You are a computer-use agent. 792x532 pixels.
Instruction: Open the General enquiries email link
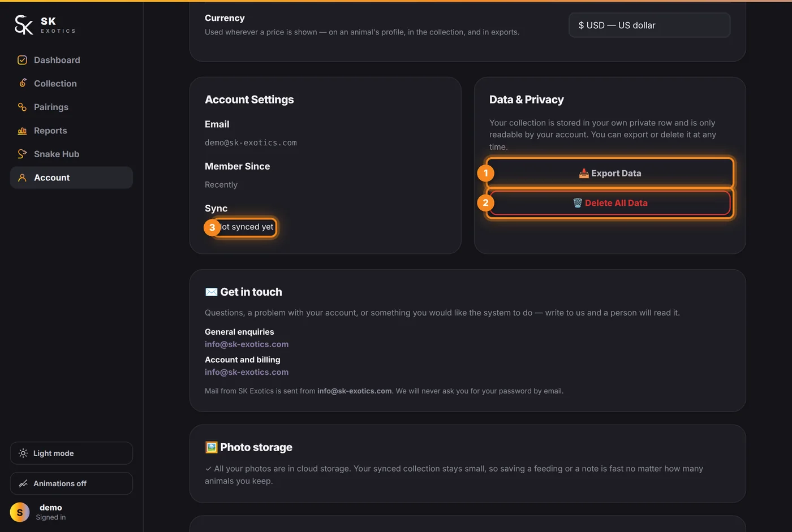tap(247, 344)
